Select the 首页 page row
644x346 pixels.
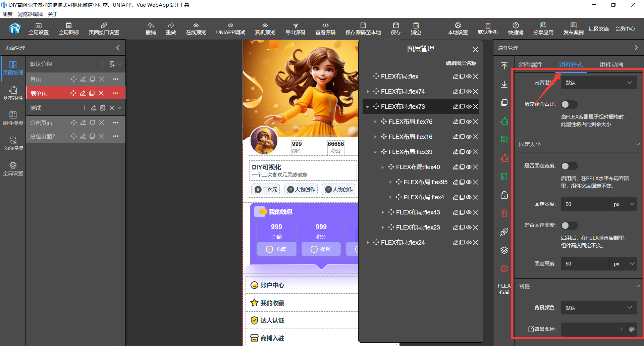coord(75,79)
